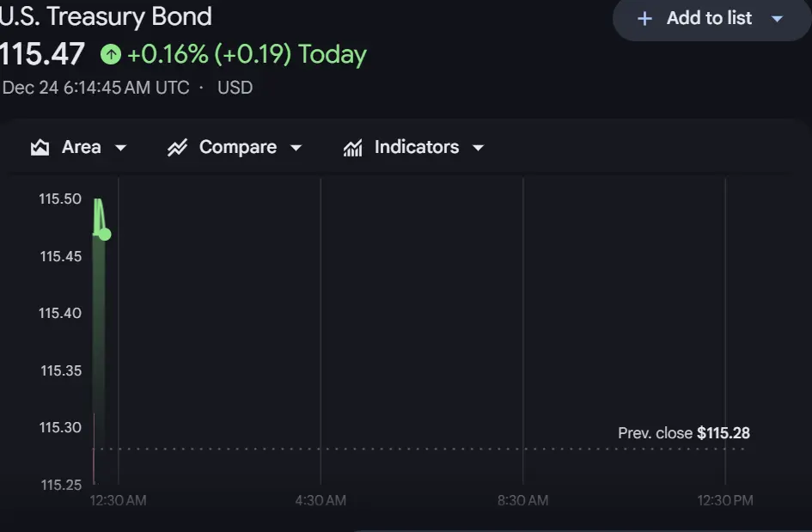
Task: Expand the Add to list chevron
Action: point(778,18)
